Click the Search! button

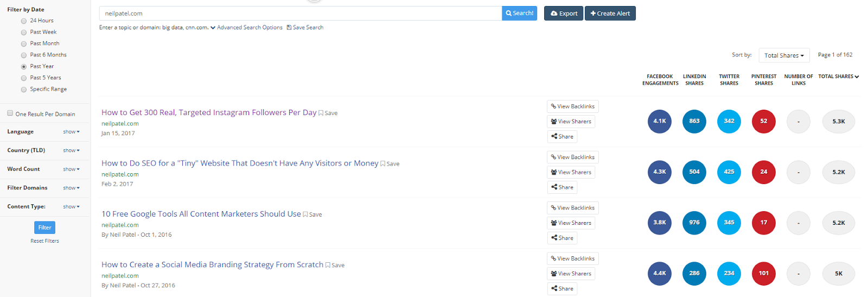tap(519, 13)
